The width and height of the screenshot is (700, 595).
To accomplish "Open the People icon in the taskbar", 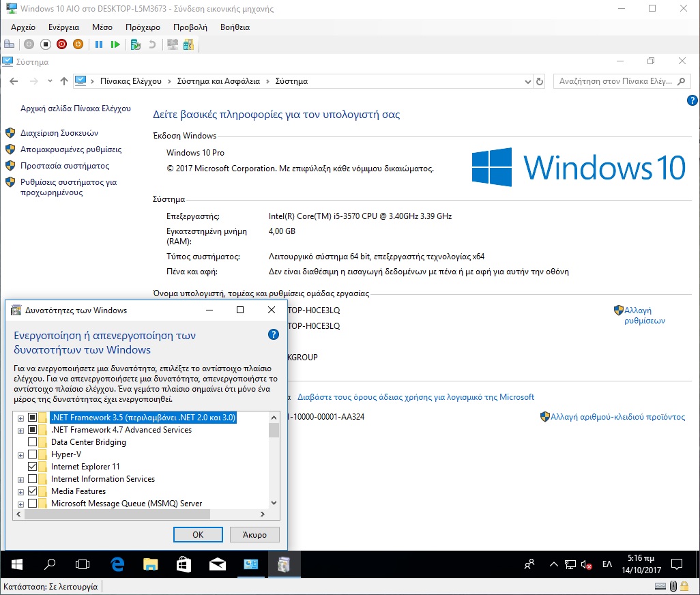I will click(529, 565).
